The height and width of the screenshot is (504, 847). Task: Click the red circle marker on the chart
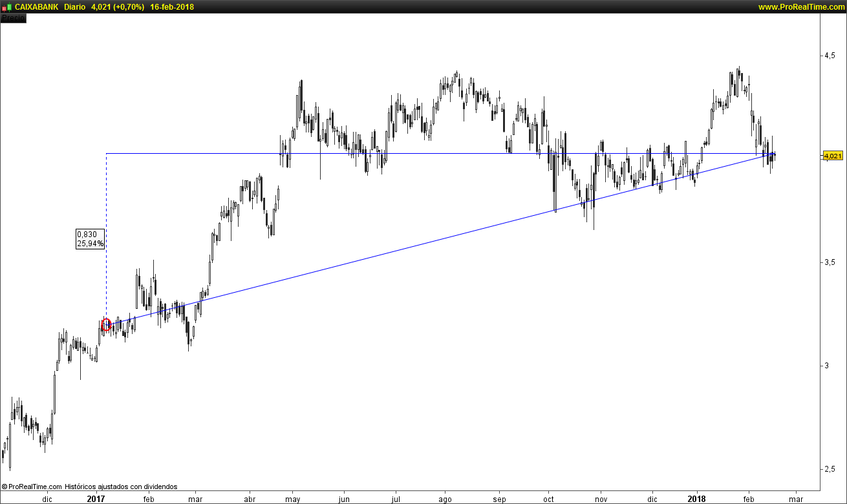point(106,324)
